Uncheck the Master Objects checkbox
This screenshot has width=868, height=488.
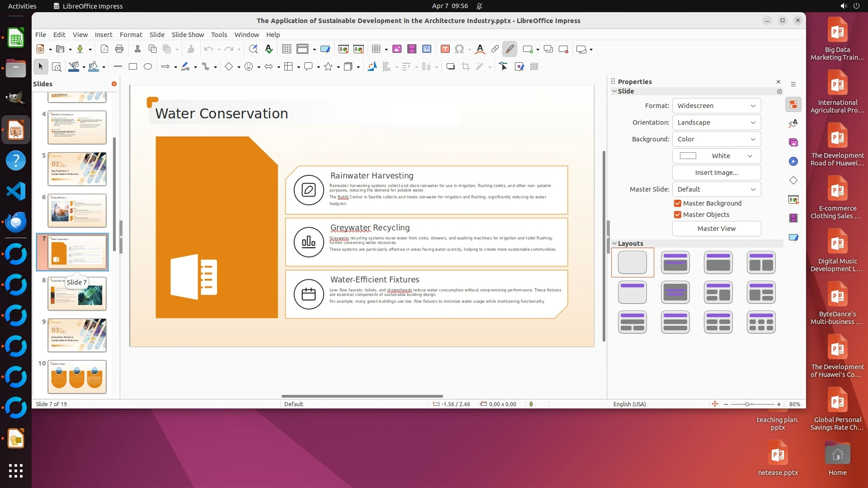677,215
